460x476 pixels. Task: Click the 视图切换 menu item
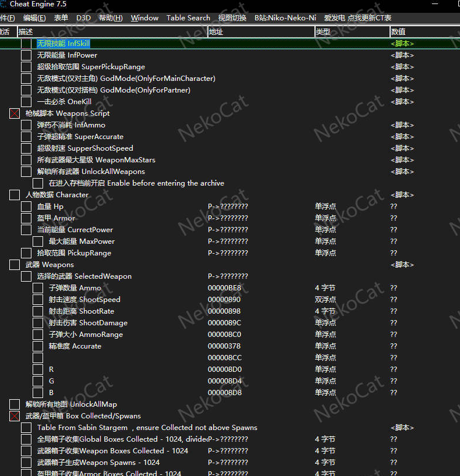click(x=232, y=18)
